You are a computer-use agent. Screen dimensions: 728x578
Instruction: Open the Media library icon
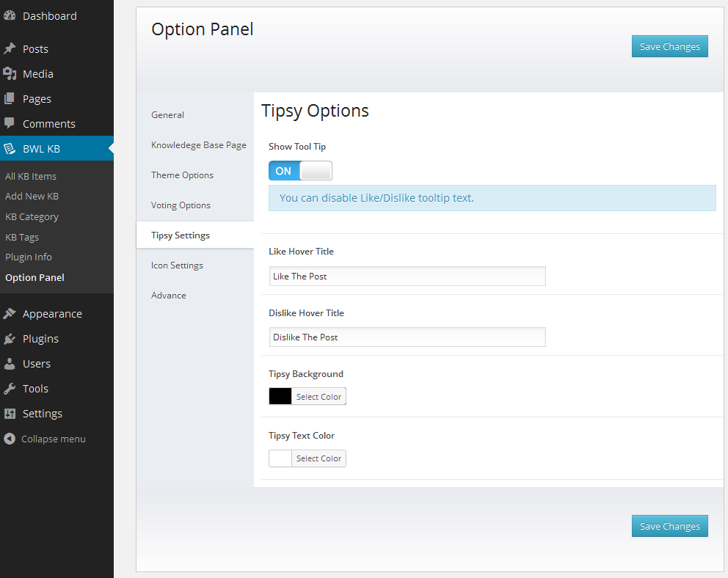(10, 73)
